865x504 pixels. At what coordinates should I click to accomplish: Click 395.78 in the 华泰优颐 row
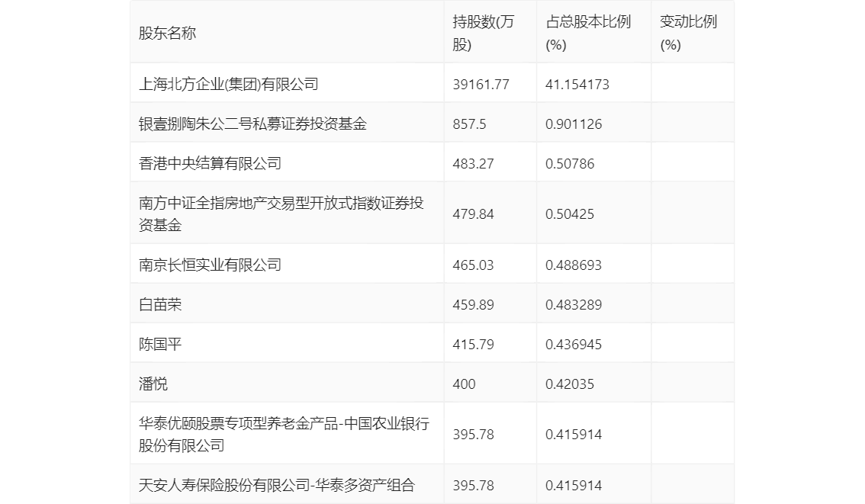pyautogui.click(x=474, y=435)
